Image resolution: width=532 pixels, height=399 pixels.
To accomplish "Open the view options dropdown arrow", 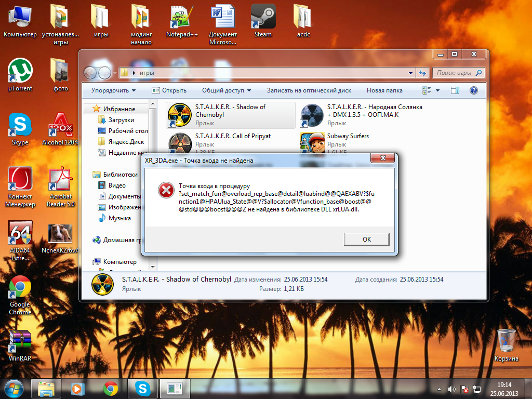I will [x=437, y=90].
